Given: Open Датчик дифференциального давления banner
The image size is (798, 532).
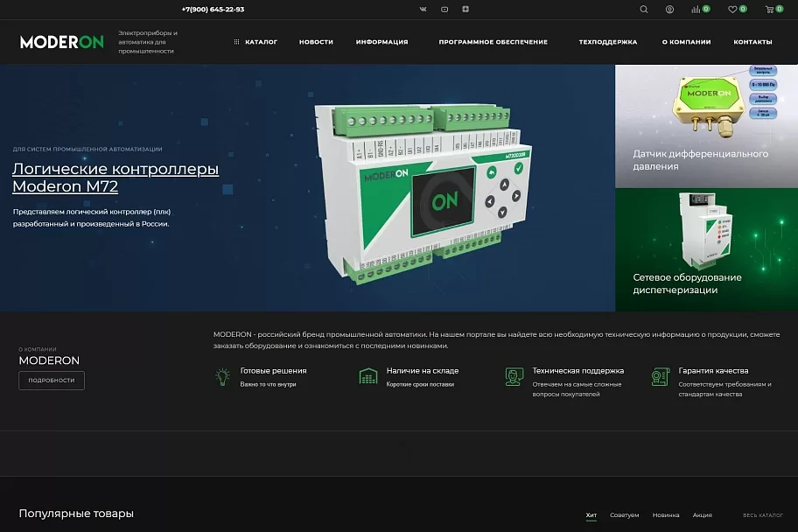Looking at the screenshot, I should coord(706,126).
